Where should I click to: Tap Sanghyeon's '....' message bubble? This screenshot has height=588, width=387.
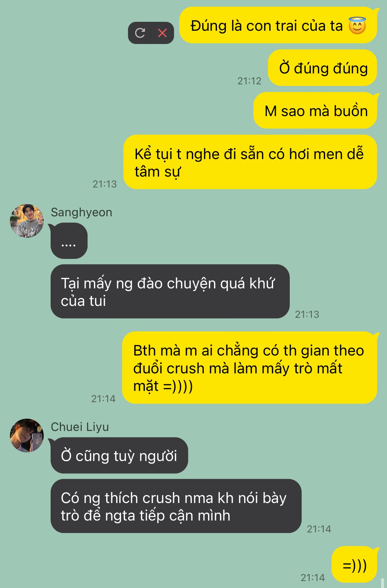pos(69,241)
